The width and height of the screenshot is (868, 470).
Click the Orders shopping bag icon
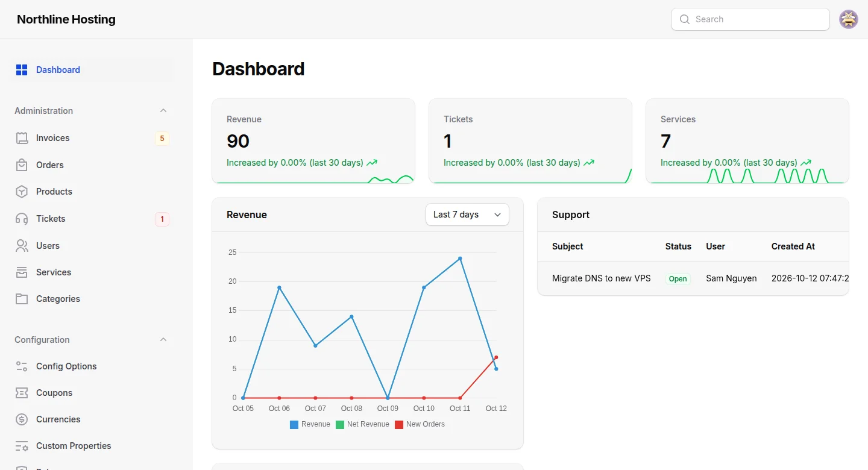(22, 165)
